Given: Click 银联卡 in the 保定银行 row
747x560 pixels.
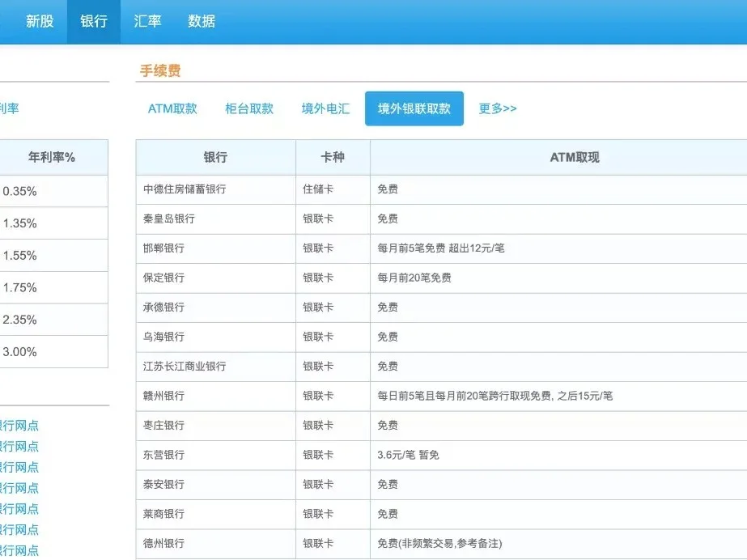Looking at the screenshot, I should click(318, 278).
